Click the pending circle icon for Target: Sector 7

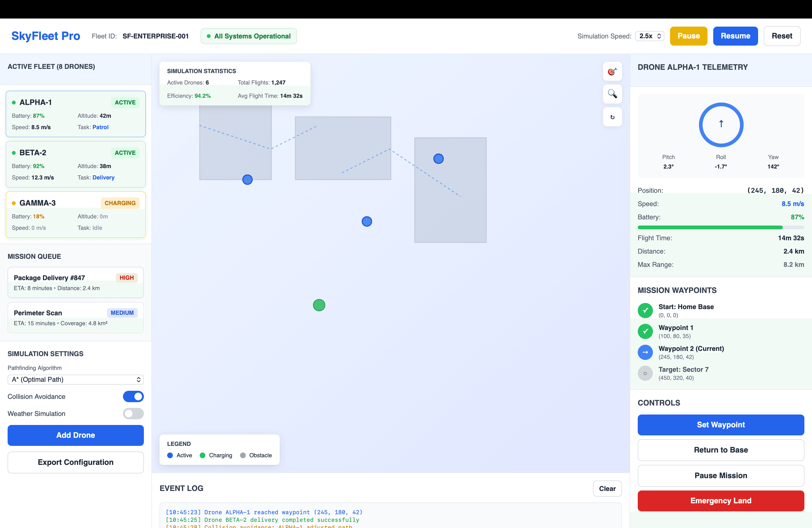point(645,373)
